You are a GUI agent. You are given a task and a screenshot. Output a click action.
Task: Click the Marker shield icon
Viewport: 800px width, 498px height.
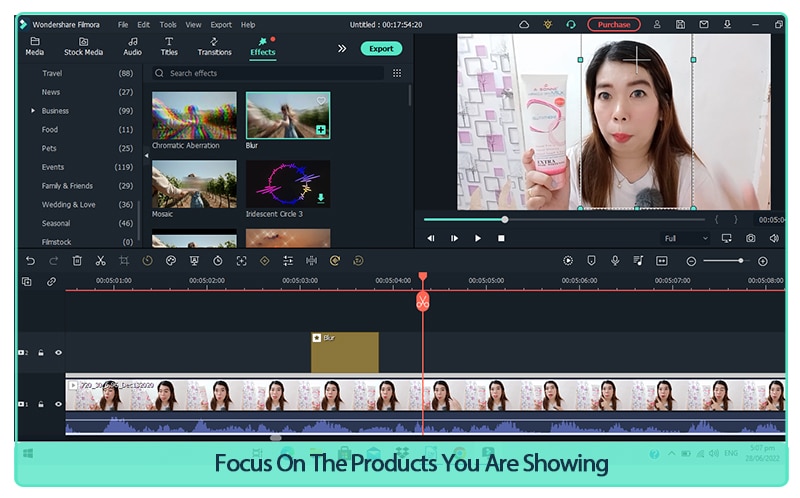[x=591, y=261]
